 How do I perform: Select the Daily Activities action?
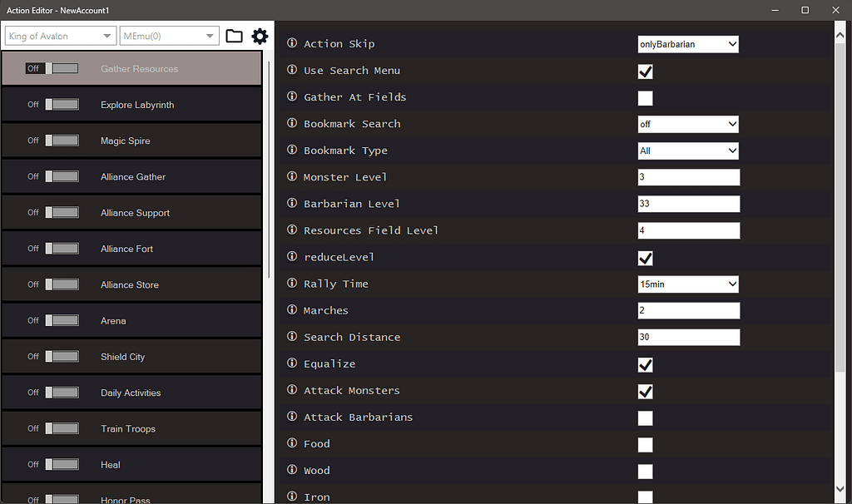pos(131,392)
